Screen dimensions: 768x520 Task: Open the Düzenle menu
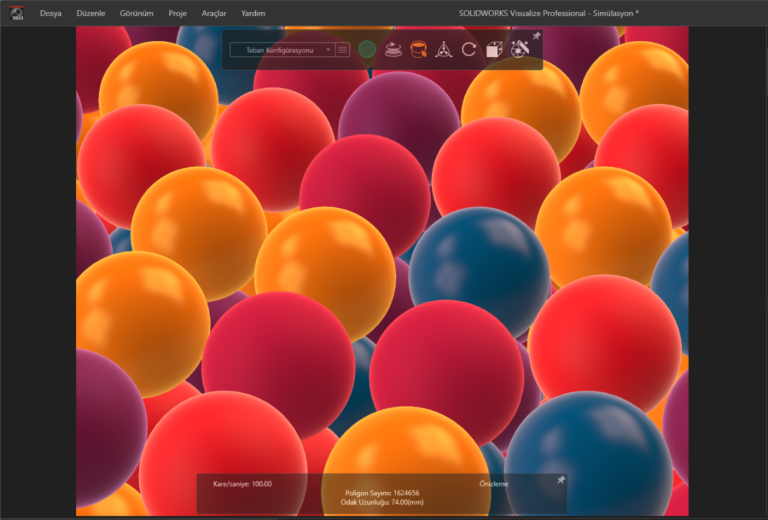[x=91, y=14]
